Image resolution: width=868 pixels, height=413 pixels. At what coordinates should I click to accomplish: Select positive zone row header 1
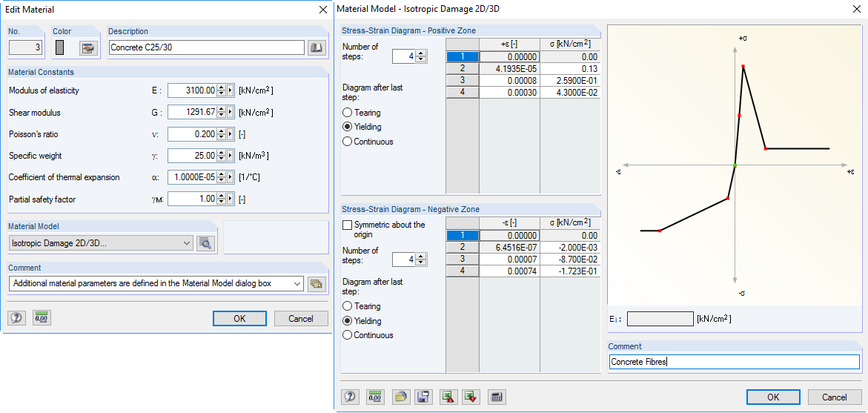click(x=463, y=56)
